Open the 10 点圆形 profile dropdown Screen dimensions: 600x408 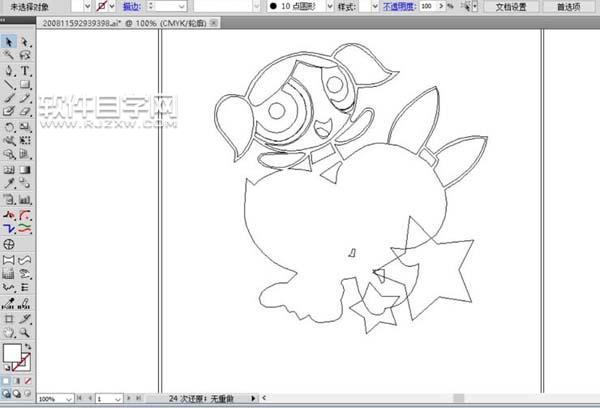(x=330, y=6)
